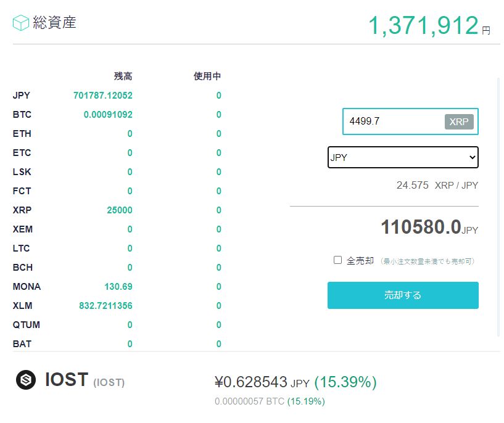The image size is (504, 423).
Task: Enable the 全売却 checkbox
Action: pyautogui.click(x=337, y=260)
